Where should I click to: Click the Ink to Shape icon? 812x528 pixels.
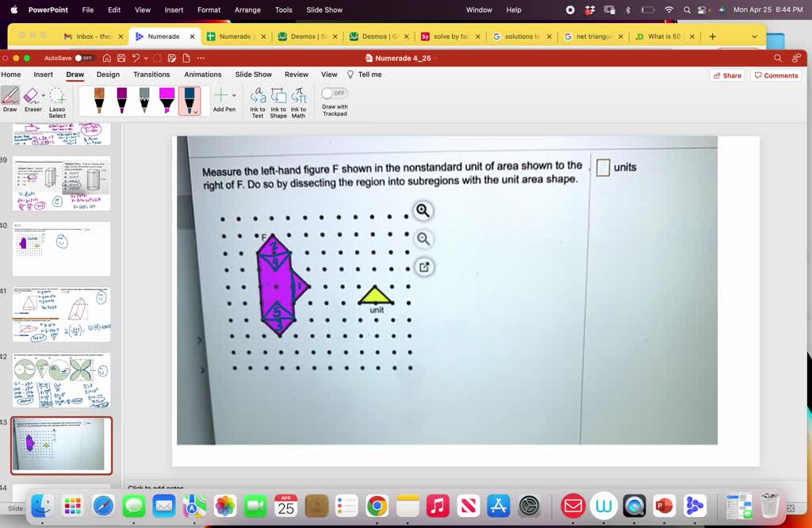(279, 100)
